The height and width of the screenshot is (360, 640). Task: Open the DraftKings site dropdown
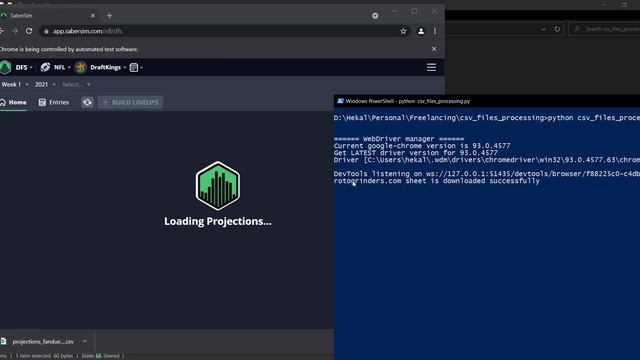(x=108, y=67)
